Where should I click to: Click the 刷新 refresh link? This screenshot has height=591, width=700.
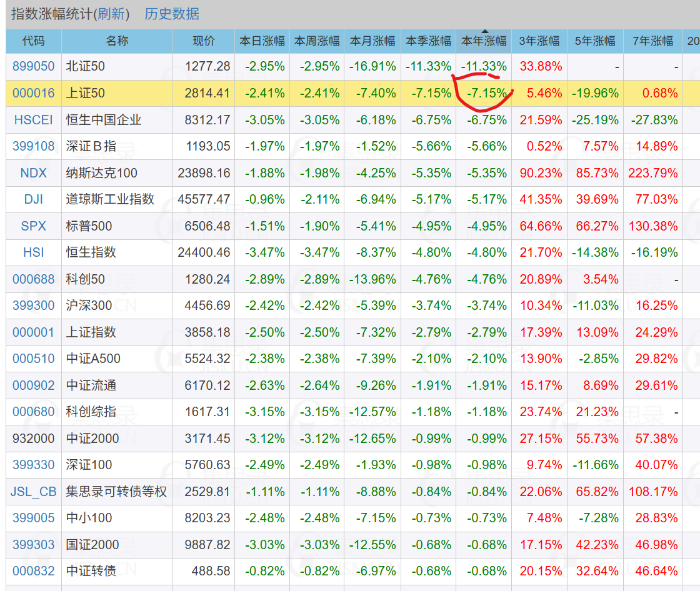[x=112, y=14]
